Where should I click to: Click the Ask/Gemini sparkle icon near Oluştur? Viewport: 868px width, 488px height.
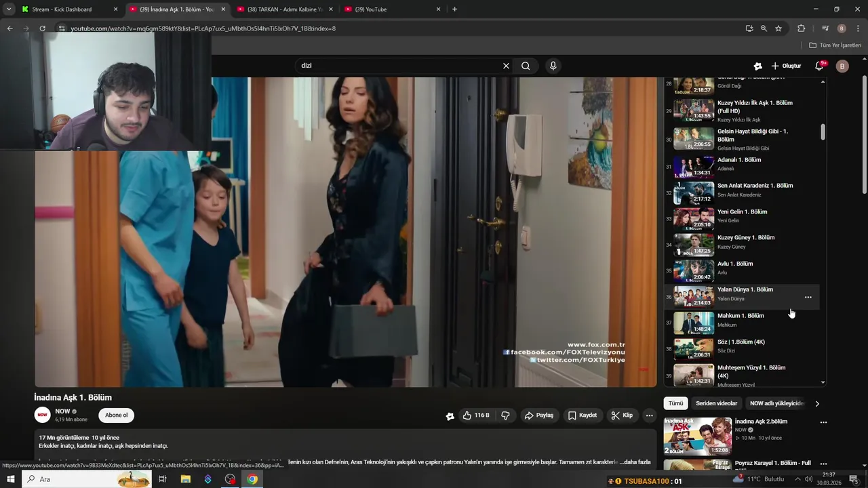click(x=757, y=66)
